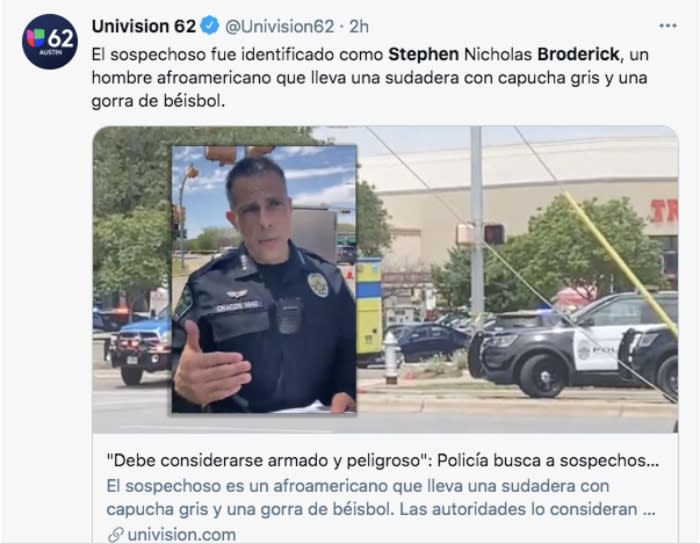Click the white fire hydrant in photo

[x=391, y=357]
